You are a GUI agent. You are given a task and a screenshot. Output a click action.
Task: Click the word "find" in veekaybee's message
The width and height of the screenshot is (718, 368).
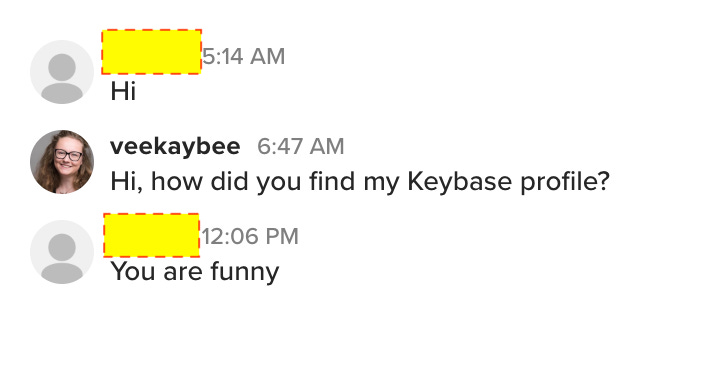pos(332,181)
